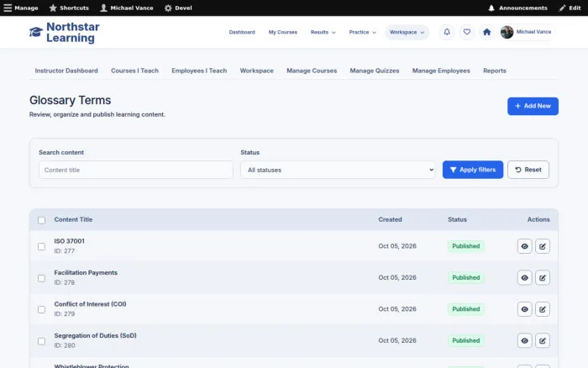Screen dimensions: 588x368
Task: Focus the Content title search field
Action: coord(136,170)
